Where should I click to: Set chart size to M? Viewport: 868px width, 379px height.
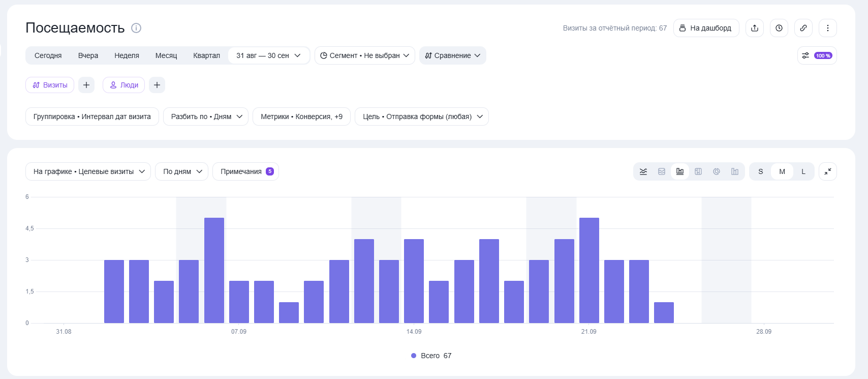[782, 171]
